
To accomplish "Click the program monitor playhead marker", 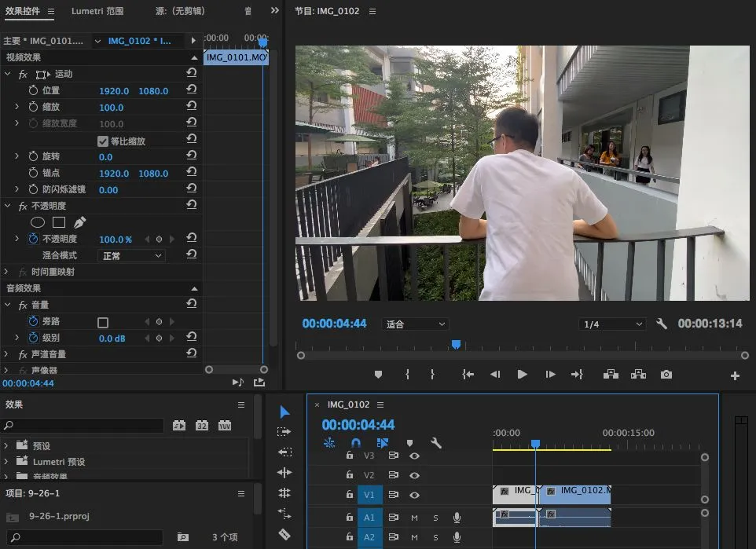I will click(x=456, y=344).
